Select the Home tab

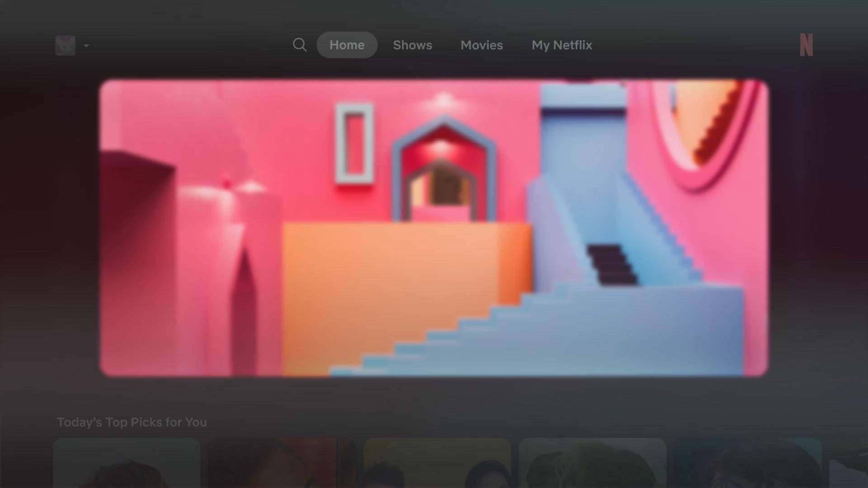[x=347, y=45]
